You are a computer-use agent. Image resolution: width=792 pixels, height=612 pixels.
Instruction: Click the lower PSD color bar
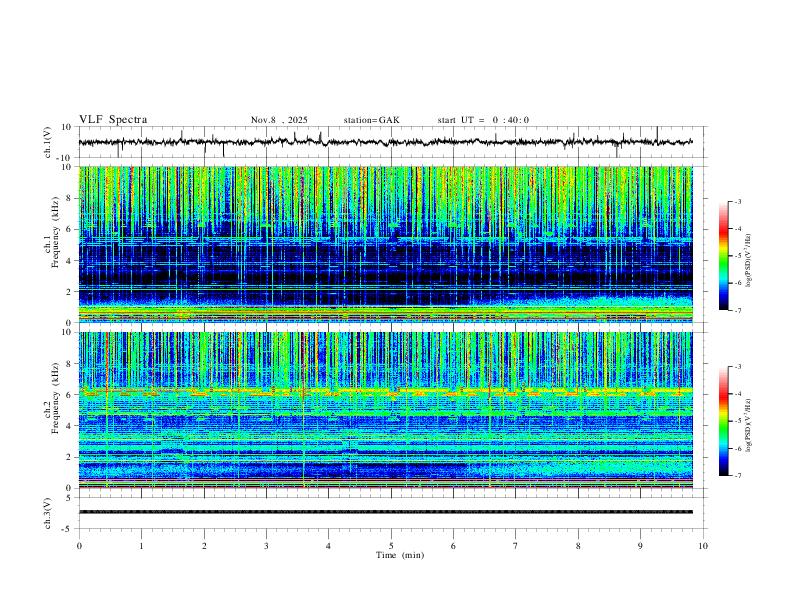click(723, 421)
